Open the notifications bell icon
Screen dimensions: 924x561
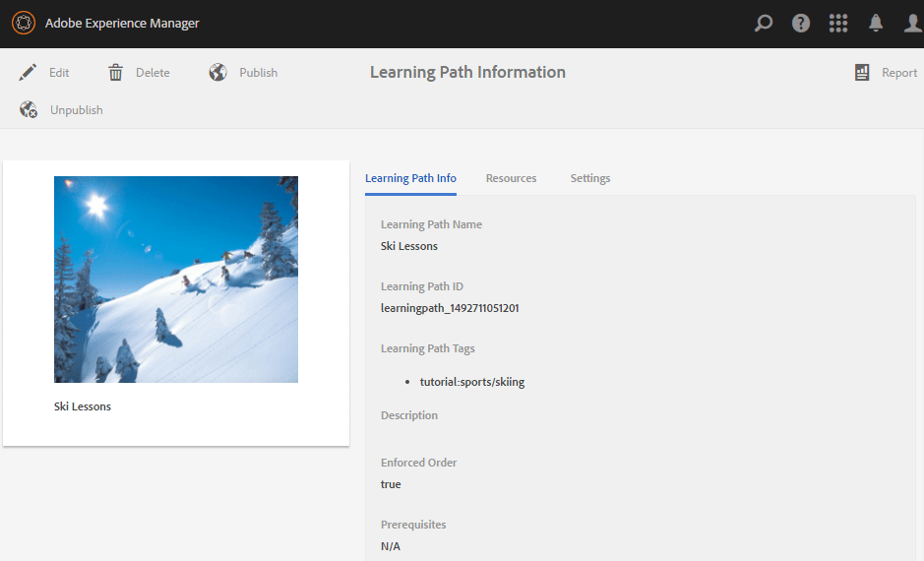pyautogui.click(x=876, y=23)
